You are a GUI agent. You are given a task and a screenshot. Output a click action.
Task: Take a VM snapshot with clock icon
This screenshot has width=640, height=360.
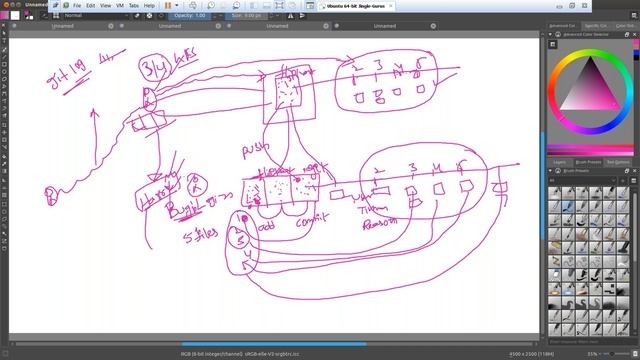(211, 6)
